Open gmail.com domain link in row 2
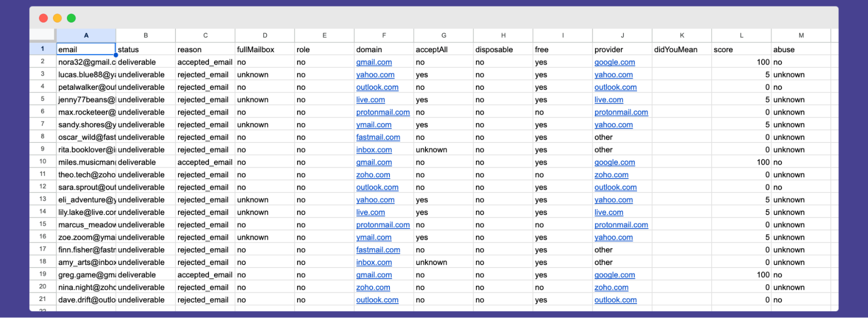The height and width of the screenshot is (318, 868). pyautogui.click(x=374, y=62)
